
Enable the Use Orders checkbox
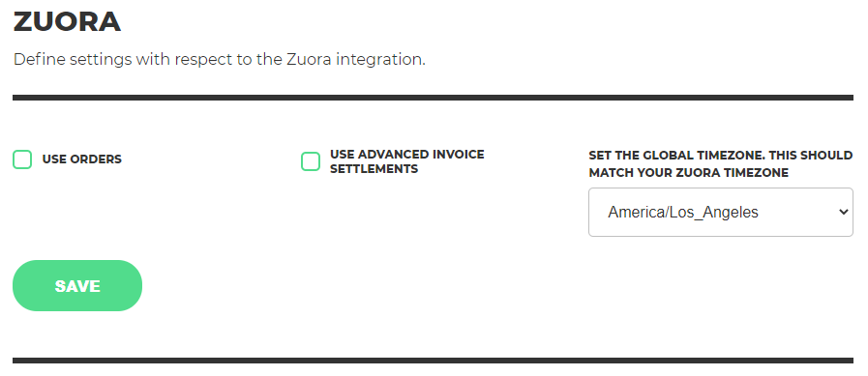[22, 159]
